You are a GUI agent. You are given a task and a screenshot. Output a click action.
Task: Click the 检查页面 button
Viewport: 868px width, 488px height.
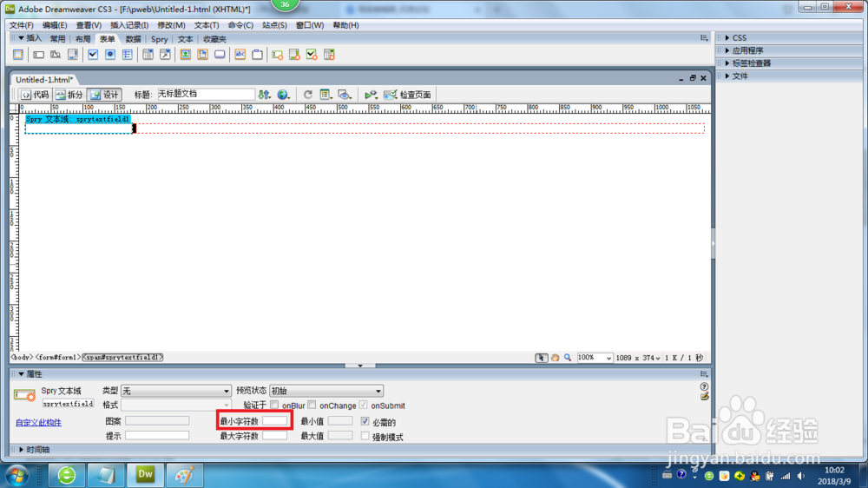tap(407, 95)
